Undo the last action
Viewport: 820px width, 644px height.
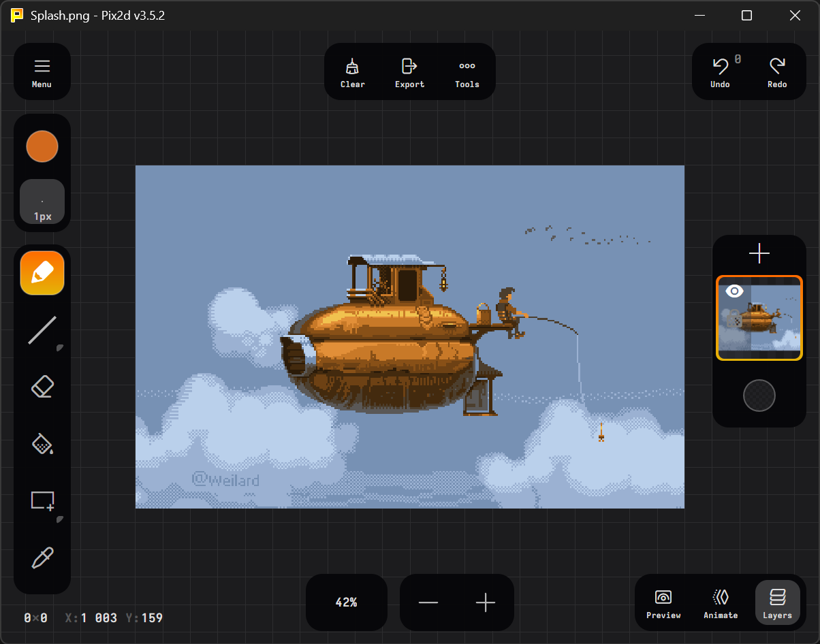tap(721, 72)
